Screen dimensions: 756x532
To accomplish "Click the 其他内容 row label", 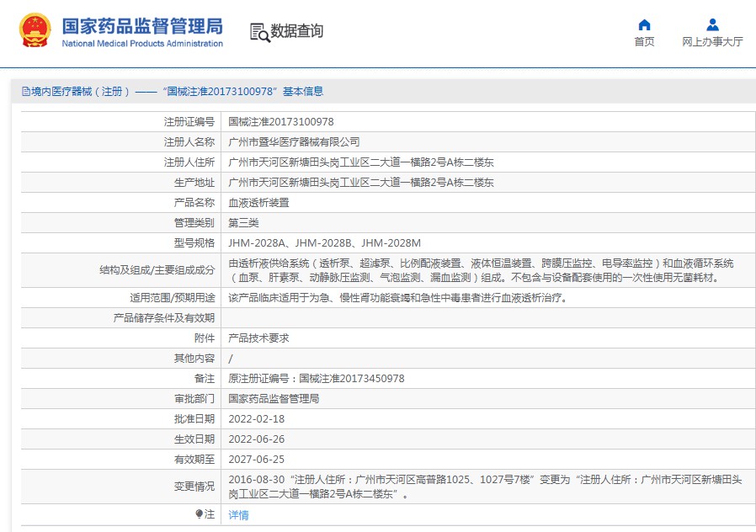I will [194, 359].
